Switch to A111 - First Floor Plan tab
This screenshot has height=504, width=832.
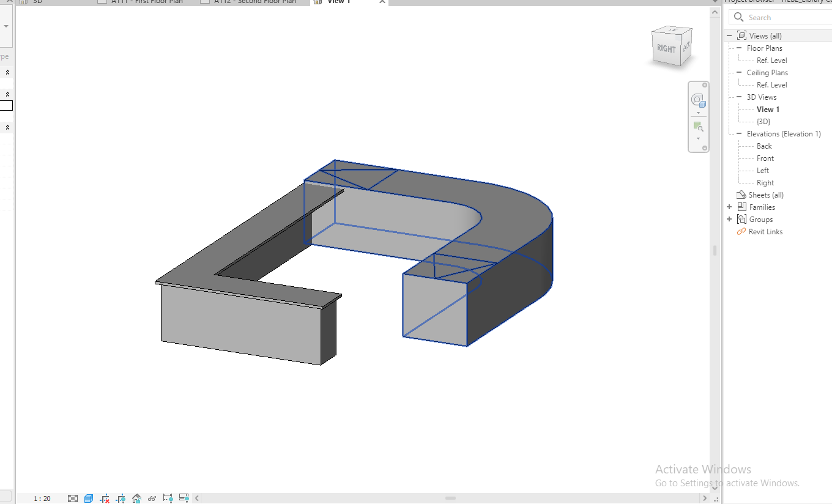(x=147, y=2)
